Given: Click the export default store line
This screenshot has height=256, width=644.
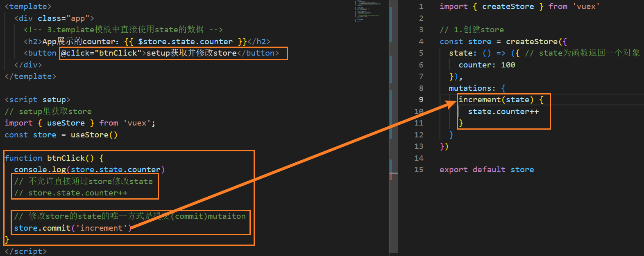Looking at the screenshot, I should (487, 169).
